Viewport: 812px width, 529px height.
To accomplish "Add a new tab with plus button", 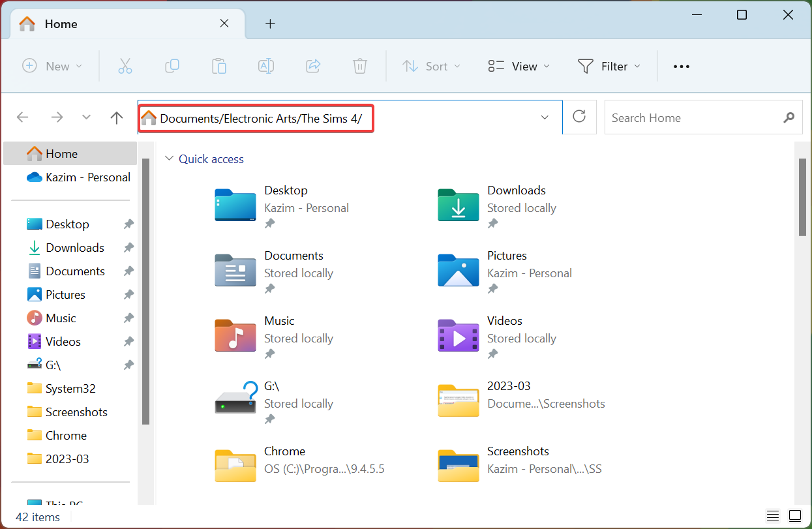I will 270,24.
